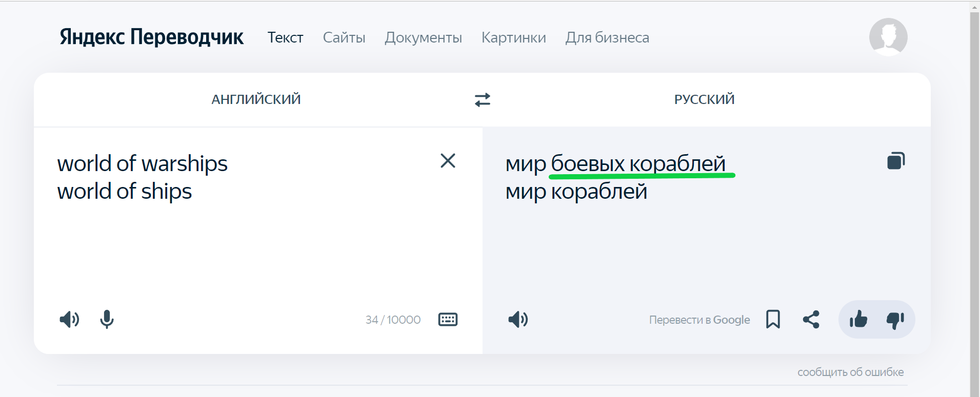980x397 pixels.
Task: Open the Документы tab
Action: (423, 38)
